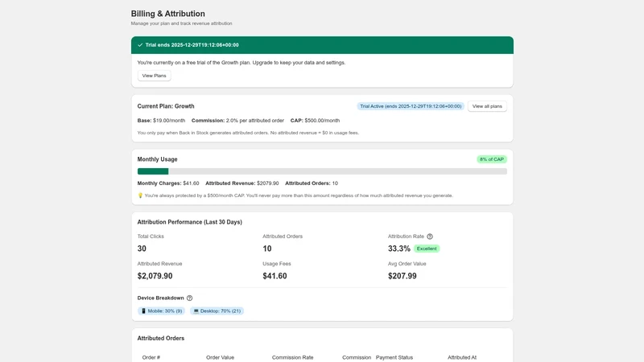644x362 pixels.
Task: Click the checkmark icon in trial banner
Action: [x=140, y=45]
